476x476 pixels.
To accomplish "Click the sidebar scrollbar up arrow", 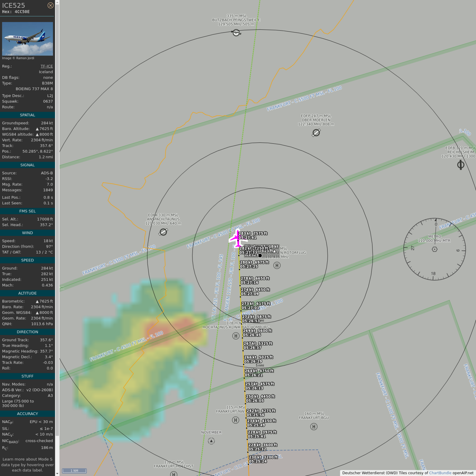I will [x=57, y=2].
